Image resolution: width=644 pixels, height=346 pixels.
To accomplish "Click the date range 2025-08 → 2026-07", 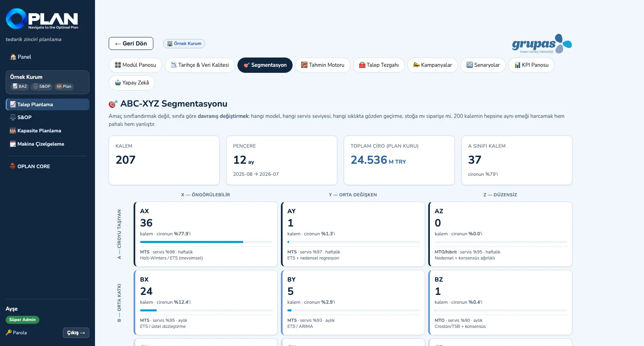I will click(256, 174).
